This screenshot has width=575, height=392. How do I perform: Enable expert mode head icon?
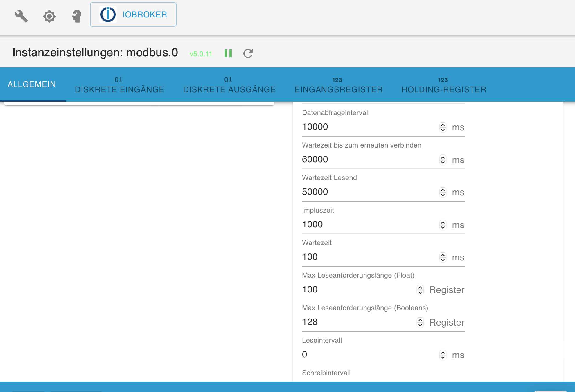(77, 16)
